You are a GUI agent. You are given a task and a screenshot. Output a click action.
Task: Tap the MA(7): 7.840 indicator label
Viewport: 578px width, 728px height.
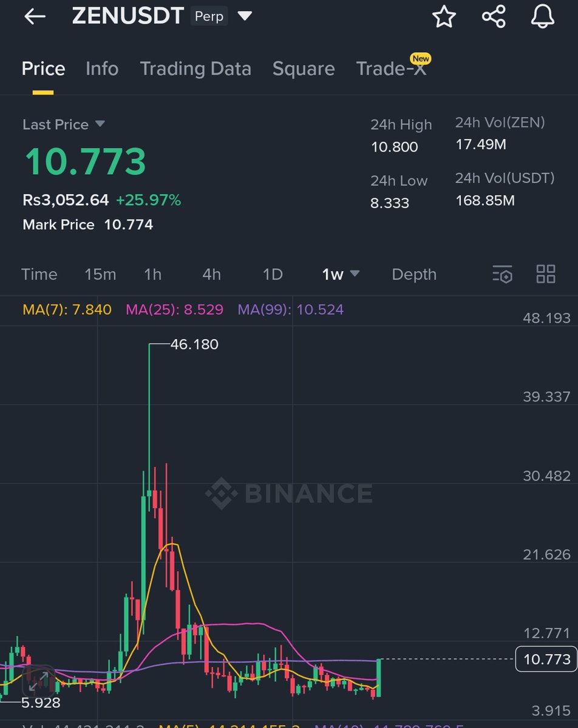(67, 309)
